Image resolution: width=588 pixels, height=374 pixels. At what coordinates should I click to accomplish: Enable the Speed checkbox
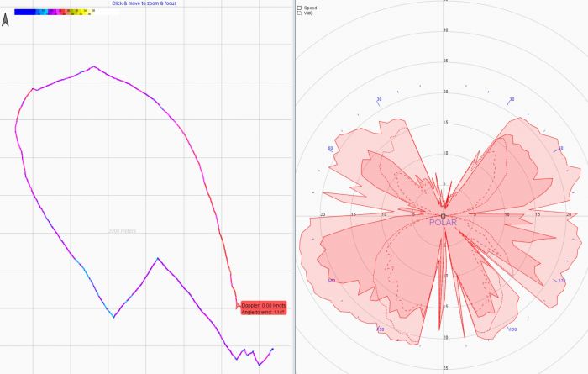(x=299, y=7)
